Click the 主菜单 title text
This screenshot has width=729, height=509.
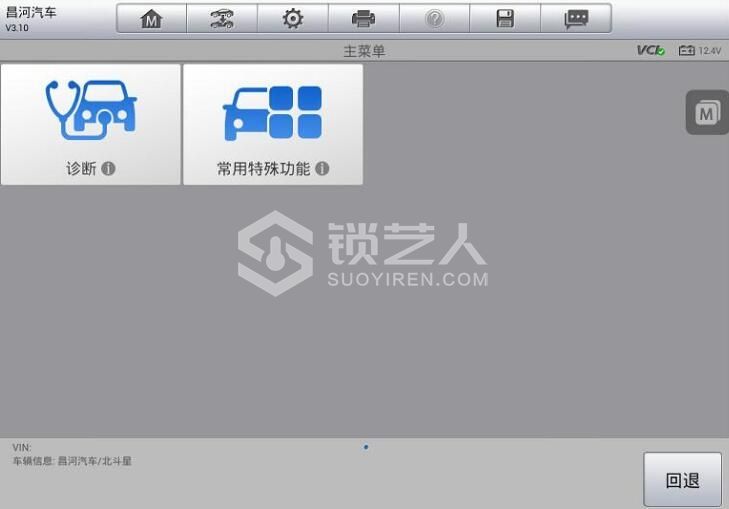[364, 51]
